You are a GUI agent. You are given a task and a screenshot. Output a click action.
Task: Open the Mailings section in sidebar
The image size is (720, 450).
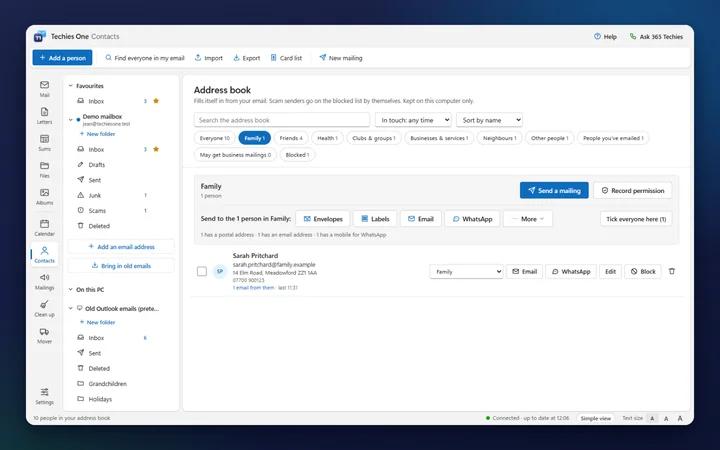coord(45,281)
